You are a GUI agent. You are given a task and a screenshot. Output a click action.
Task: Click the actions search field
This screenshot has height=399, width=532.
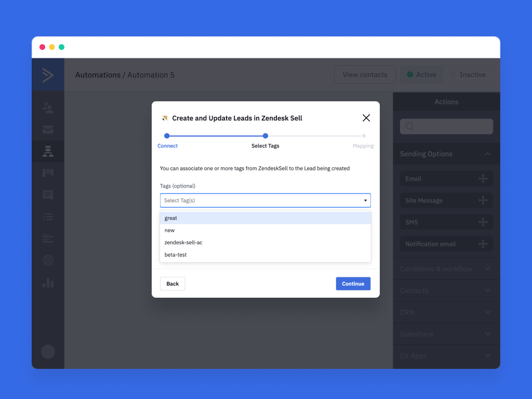click(446, 126)
